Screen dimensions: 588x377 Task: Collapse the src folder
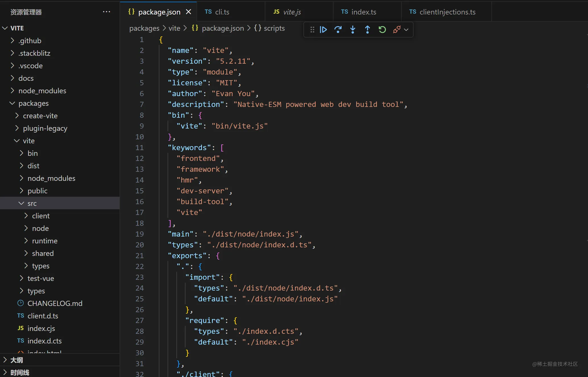(60, 203)
